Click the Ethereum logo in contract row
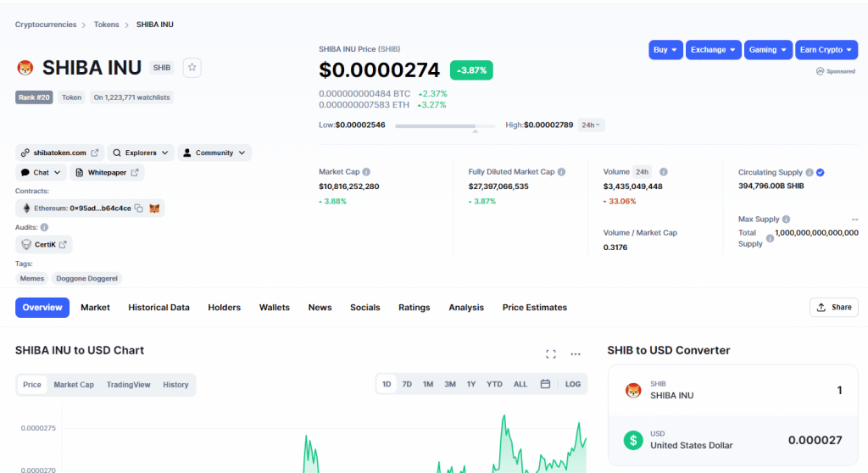 click(26, 209)
